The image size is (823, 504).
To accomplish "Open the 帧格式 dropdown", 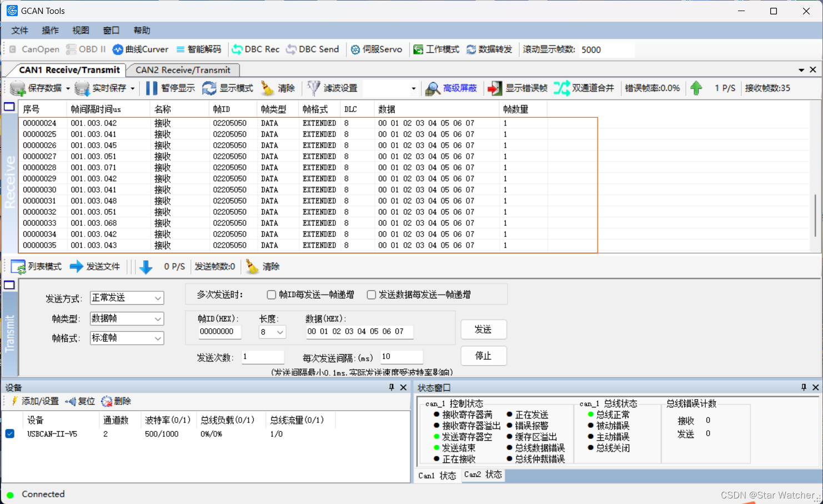I will (x=158, y=338).
